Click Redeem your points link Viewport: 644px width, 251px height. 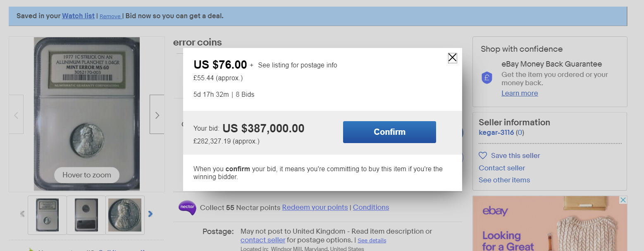coord(315,208)
